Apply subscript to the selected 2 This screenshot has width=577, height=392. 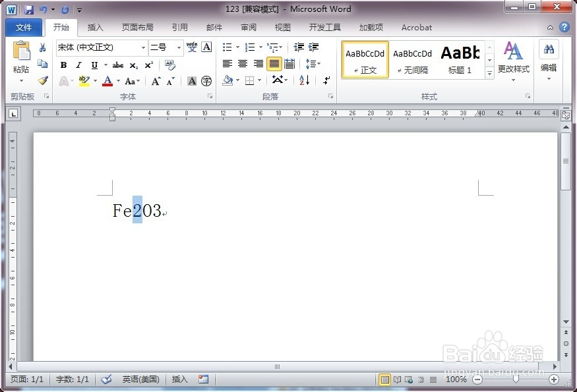(134, 65)
